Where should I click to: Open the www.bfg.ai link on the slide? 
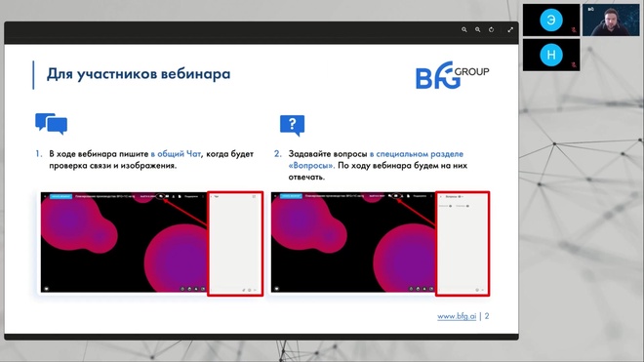pyautogui.click(x=457, y=316)
